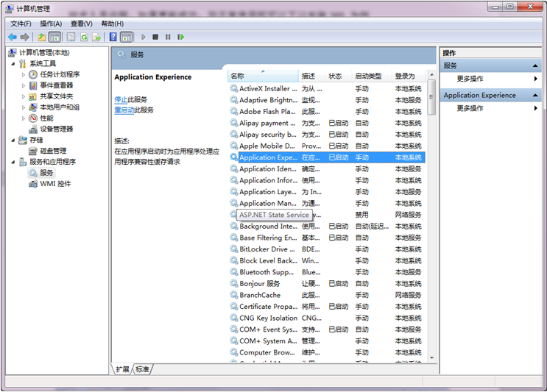Click the blue Help toolbar icon
This screenshot has height=392, width=547.
(113, 37)
